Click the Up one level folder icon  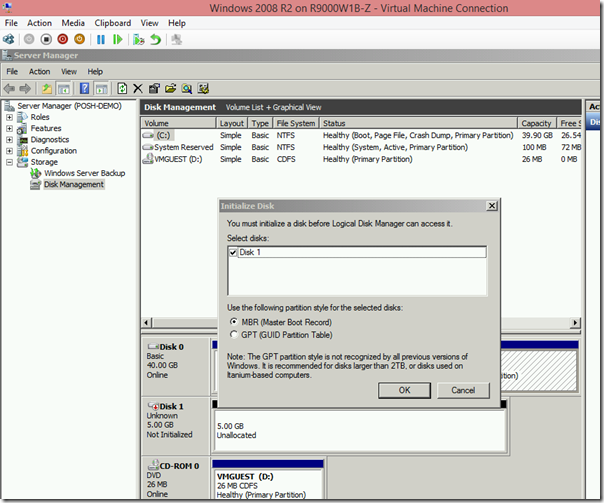pos(47,89)
